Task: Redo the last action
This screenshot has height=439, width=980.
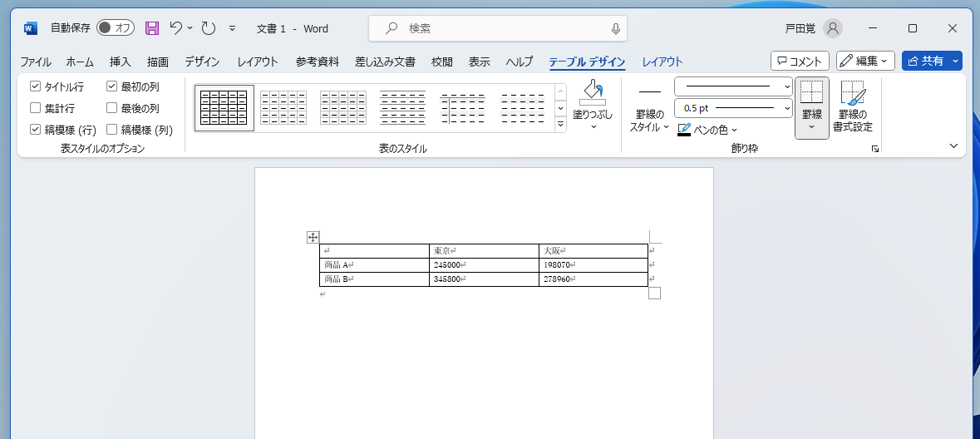Action: 209,28
